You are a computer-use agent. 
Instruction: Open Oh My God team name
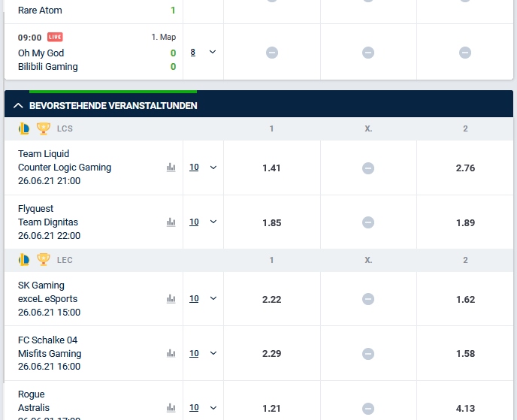pyautogui.click(x=41, y=53)
